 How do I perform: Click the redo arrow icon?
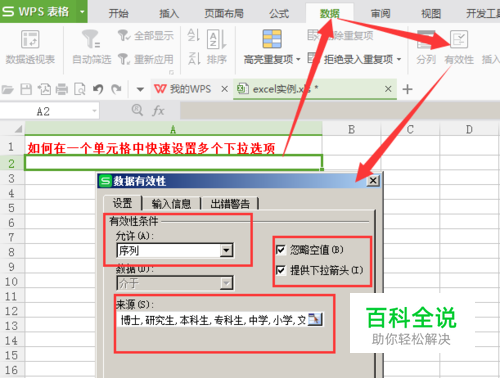point(116,89)
